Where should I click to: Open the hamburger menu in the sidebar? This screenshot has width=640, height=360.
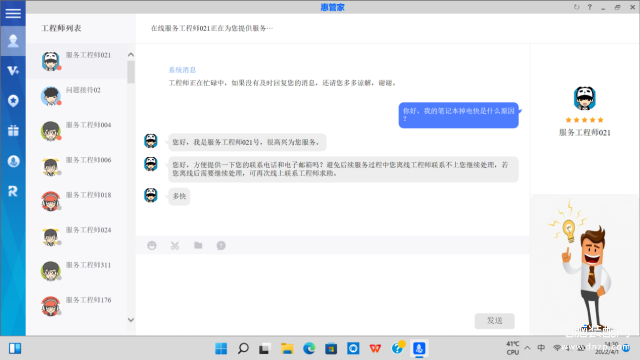point(13,13)
